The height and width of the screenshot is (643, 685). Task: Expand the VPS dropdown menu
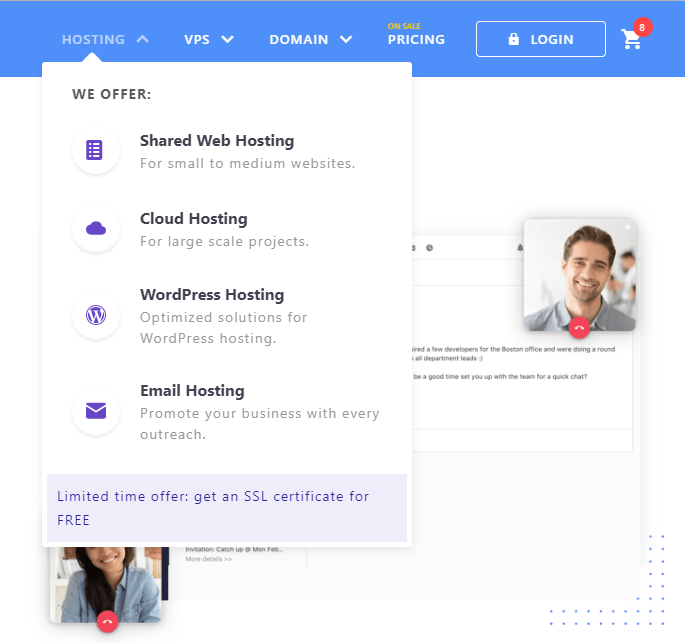(209, 40)
